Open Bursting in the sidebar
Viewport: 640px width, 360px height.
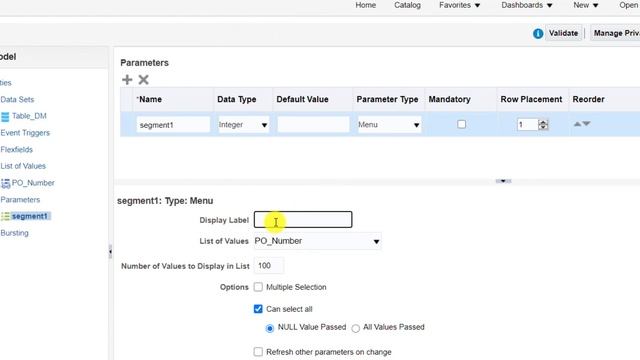pyautogui.click(x=14, y=233)
